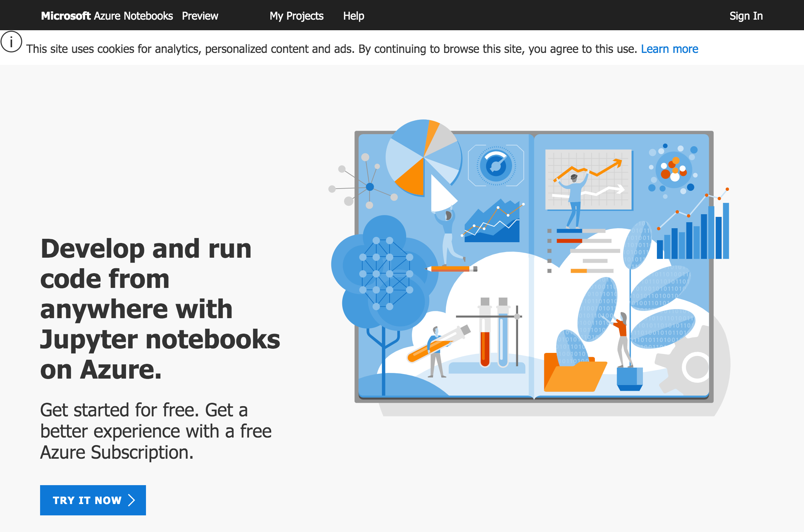Image resolution: width=804 pixels, height=532 pixels.
Task: Open the Help section
Action: pyautogui.click(x=353, y=15)
